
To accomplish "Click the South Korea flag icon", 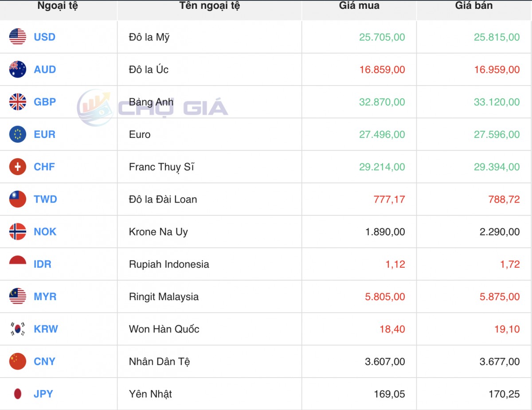I will 18,329.
